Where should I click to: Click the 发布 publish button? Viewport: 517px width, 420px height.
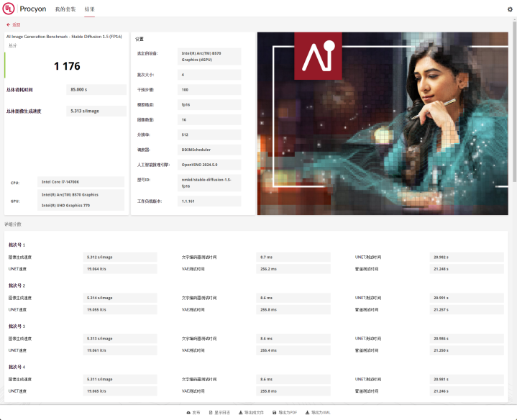(193, 412)
